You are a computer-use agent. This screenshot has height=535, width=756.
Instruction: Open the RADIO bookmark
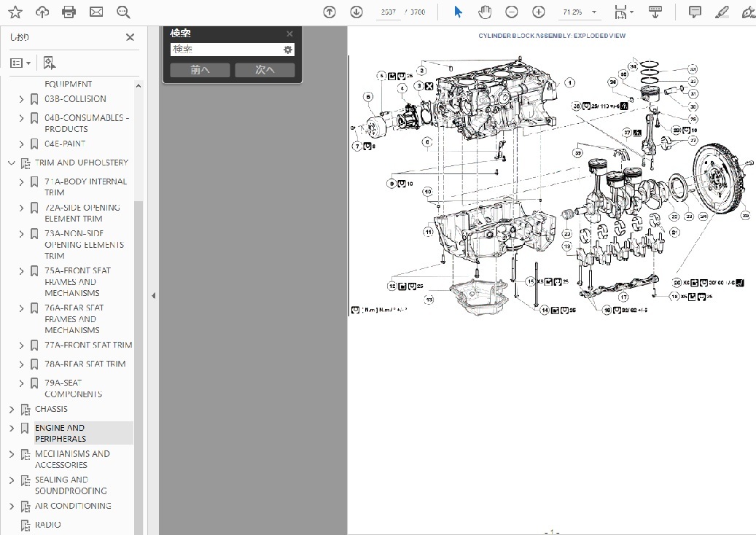click(47, 525)
